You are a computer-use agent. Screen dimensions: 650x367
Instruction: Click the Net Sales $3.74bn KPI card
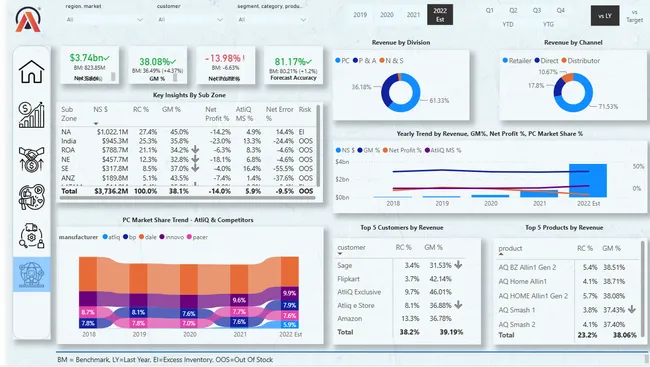(90, 65)
